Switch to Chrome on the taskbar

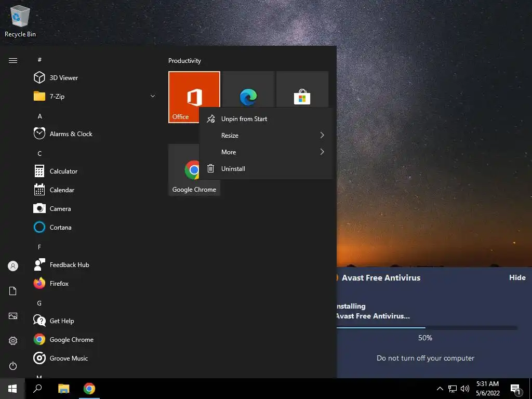[x=89, y=389]
